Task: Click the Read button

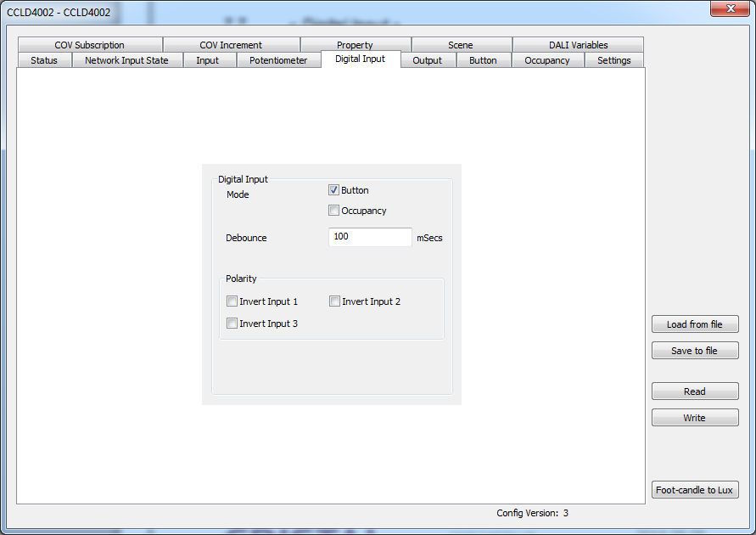Action: point(695,391)
